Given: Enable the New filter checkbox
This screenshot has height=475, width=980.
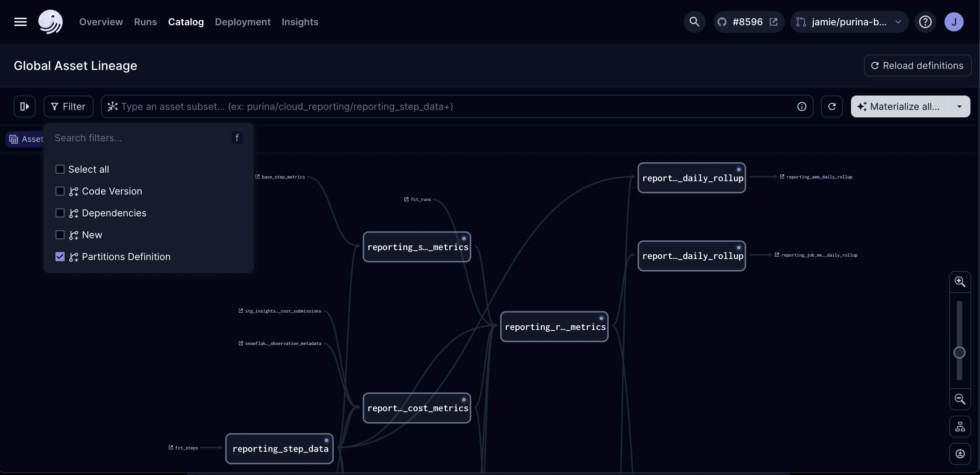Looking at the screenshot, I should [60, 235].
